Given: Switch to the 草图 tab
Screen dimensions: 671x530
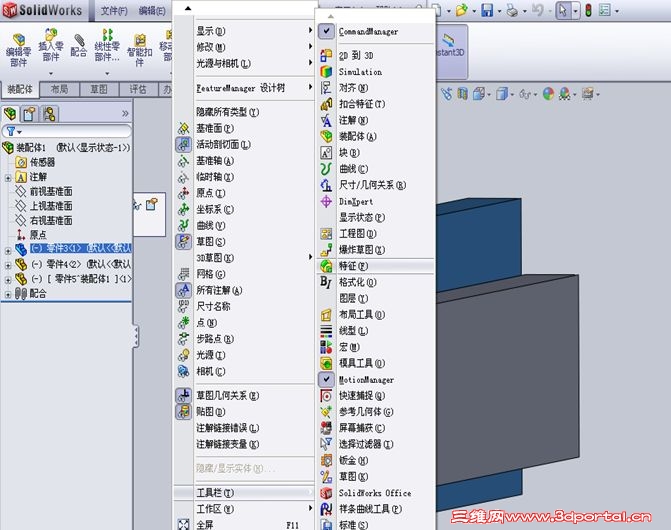Looking at the screenshot, I should [x=99, y=89].
